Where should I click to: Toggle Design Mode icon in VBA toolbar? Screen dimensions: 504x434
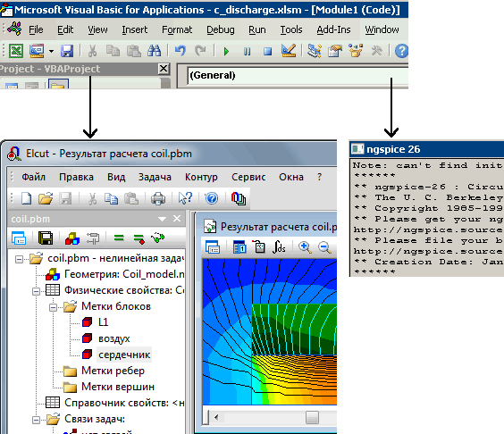pyautogui.click(x=289, y=51)
